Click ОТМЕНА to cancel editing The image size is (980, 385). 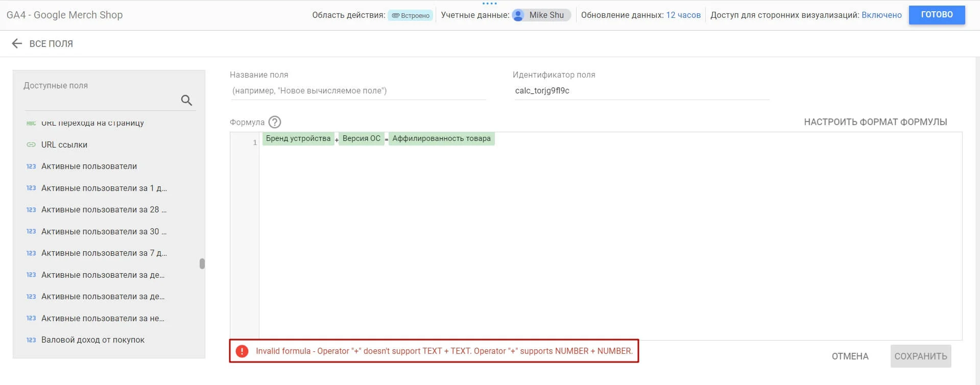(850, 356)
